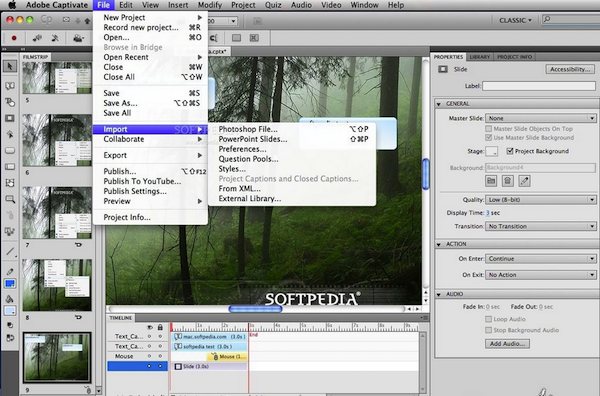Viewport: 600px width, 396px height.
Task: Collapse the AUDIO section
Action: click(439, 294)
